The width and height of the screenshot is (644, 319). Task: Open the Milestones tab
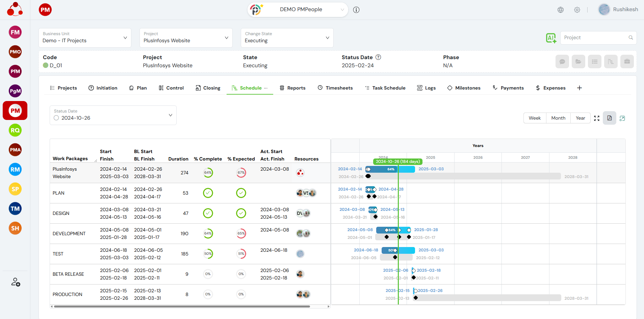(x=464, y=88)
